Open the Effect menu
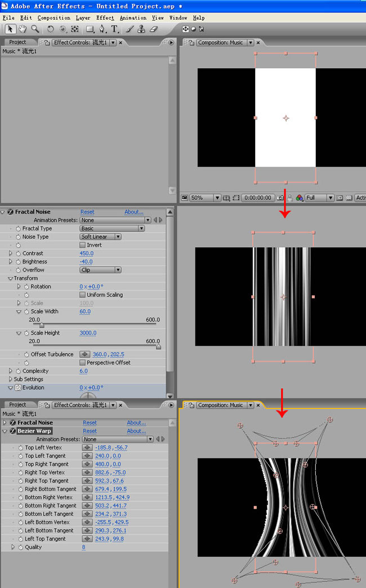The height and width of the screenshot is (588, 366). point(105,18)
